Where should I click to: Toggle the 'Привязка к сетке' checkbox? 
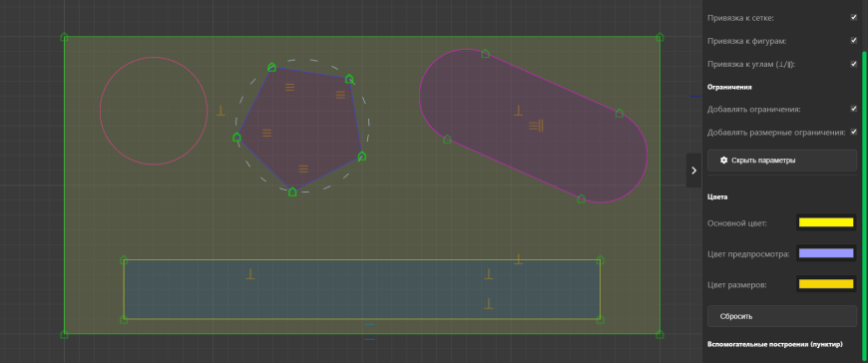[x=854, y=18]
